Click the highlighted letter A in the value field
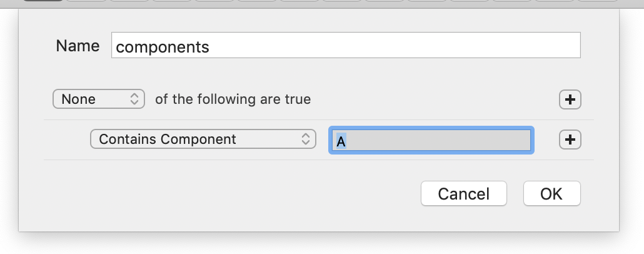The height and width of the screenshot is (254, 644). (x=341, y=141)
